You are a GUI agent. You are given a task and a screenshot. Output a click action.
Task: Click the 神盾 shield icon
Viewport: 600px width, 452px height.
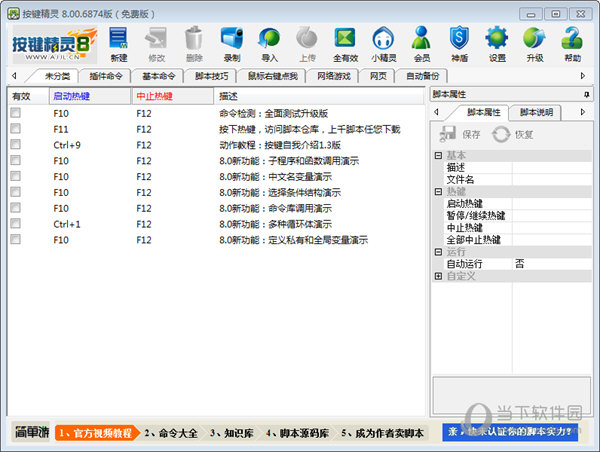pos(459,44)
